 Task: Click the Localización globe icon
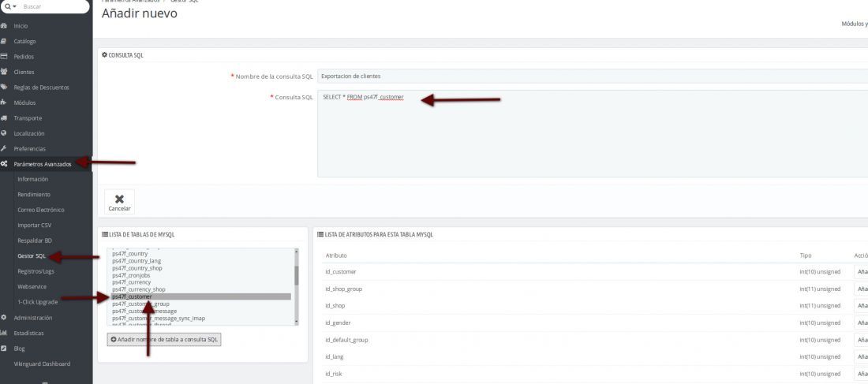tap(4, 133)
